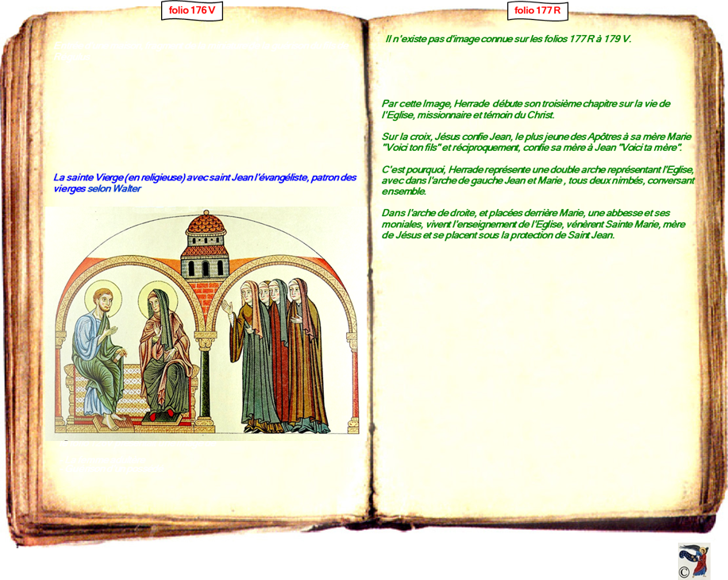Click the copyright angel logo icon
The width and height of the screenshot is (728, 580).
[694, 561]
